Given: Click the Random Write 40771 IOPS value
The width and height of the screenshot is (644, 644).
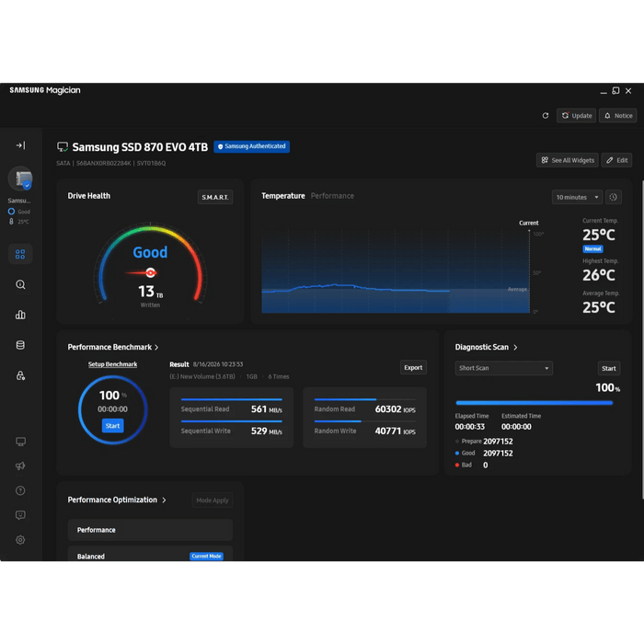Looking at the screenshot, I should (x=395, y=431).
